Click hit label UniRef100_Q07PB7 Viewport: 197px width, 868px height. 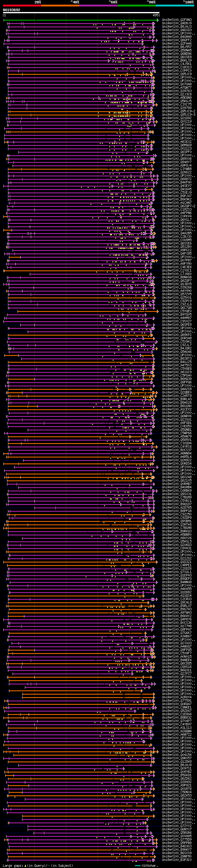177,260
